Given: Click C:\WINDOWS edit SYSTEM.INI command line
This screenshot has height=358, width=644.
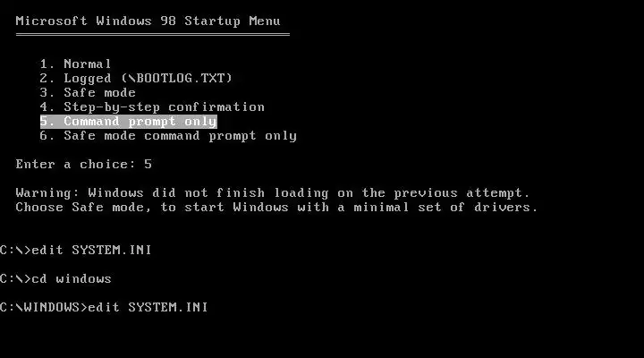Looking at the screenshot, I should 104,308.
